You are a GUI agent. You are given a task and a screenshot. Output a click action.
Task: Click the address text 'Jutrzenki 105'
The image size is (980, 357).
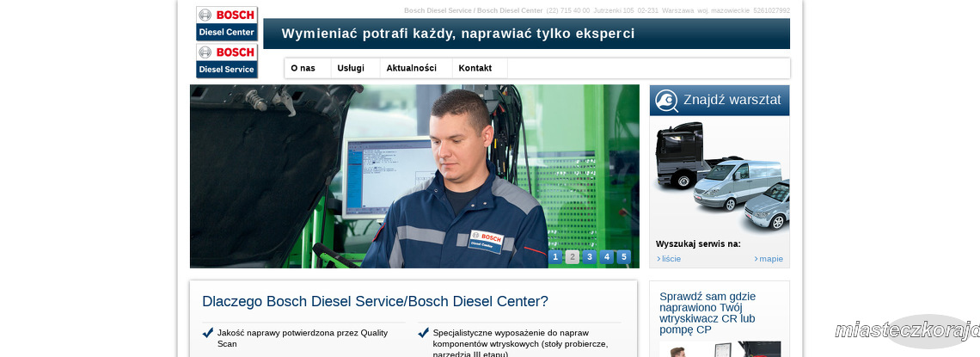point(614,10)
